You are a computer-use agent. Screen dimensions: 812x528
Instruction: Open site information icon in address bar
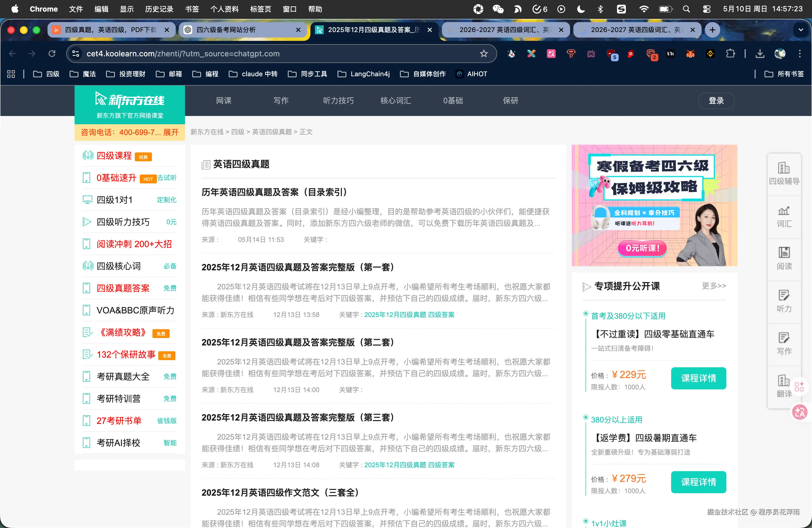click(76, 54)
